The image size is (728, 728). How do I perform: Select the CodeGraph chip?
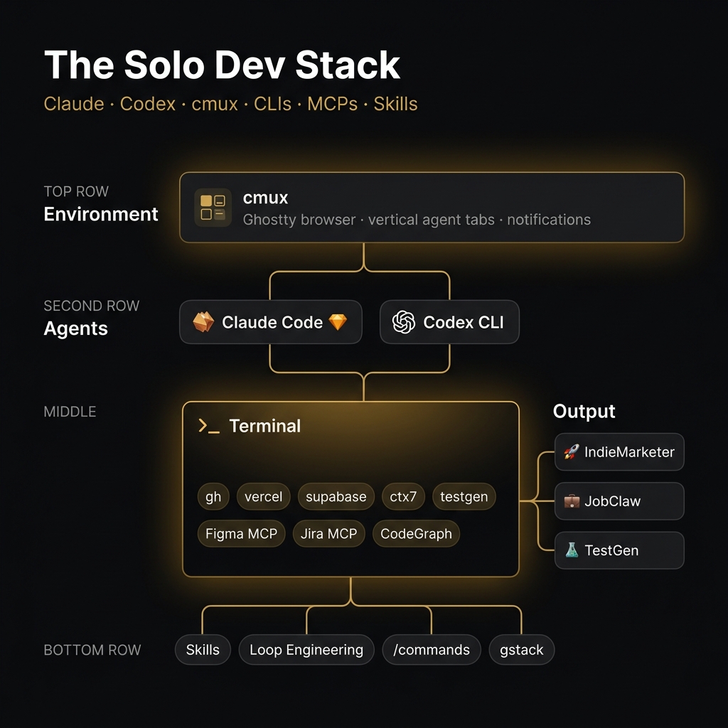point(416,533)
